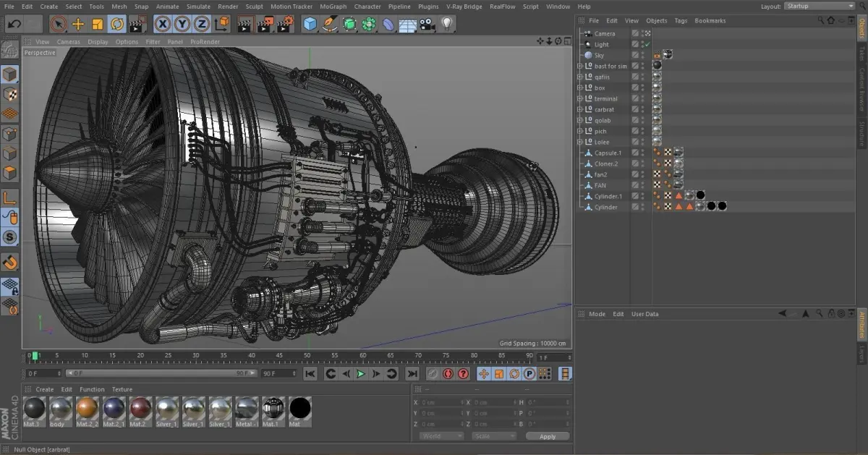Add a Cube primitive object
868x455 pixels.
pos(310,25)
